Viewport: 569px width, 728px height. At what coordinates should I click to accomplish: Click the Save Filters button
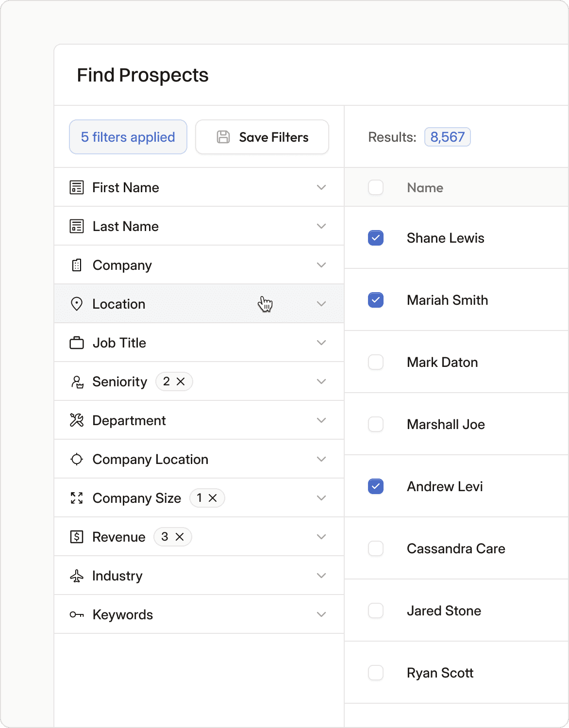click(262, 137)
